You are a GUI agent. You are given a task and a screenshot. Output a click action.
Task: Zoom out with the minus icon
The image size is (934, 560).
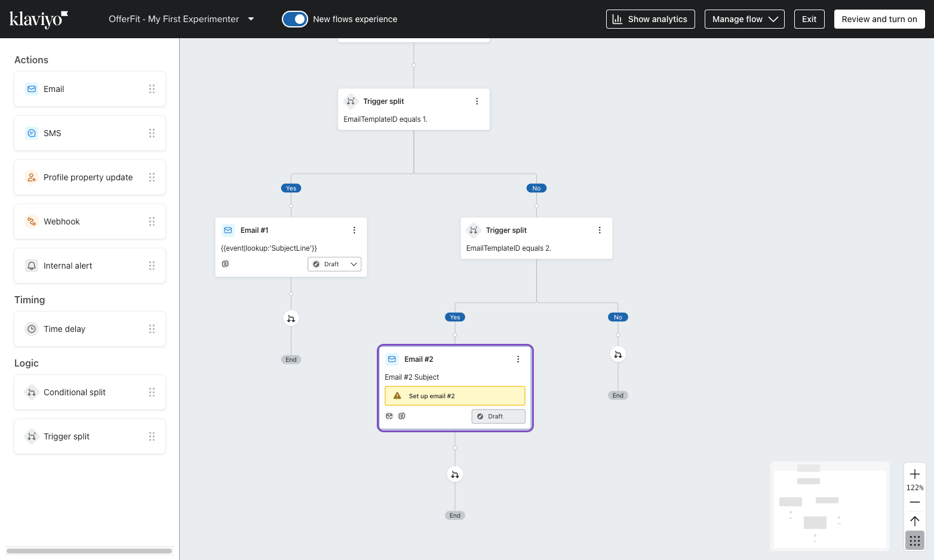[x=914, y=502]
